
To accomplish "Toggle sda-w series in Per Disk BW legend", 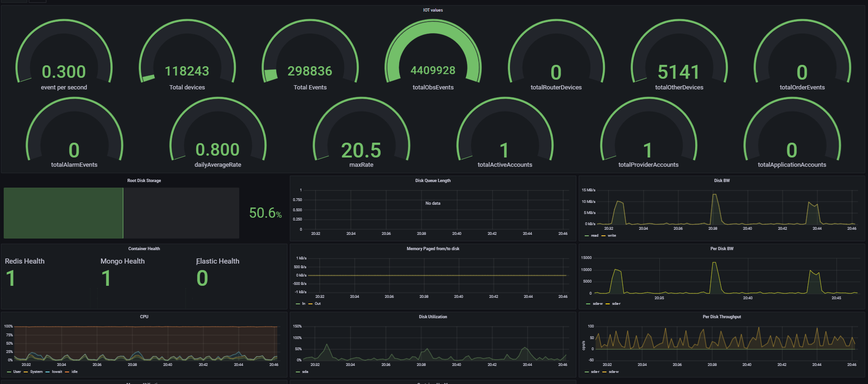I will pos(597,304).
